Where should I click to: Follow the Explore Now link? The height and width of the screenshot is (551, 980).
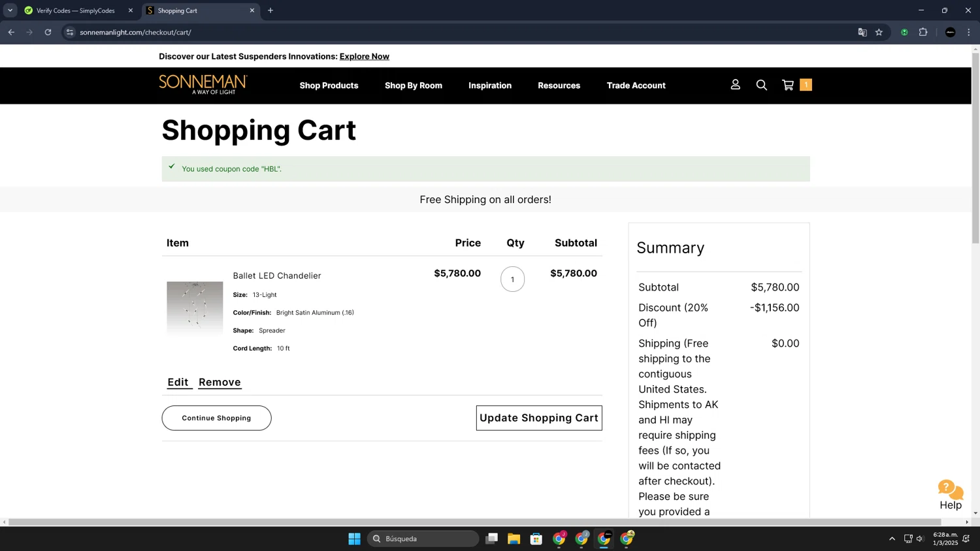(365, 56)
